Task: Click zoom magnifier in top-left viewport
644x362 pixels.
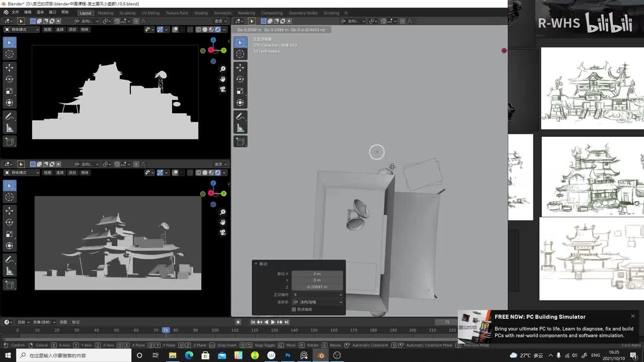Action: point(222,69)
